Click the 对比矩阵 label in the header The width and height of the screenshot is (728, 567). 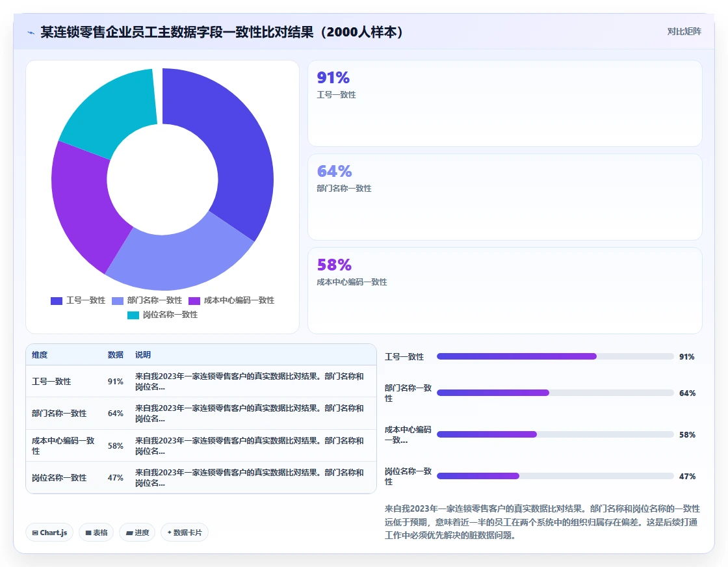tap(684, 32)
